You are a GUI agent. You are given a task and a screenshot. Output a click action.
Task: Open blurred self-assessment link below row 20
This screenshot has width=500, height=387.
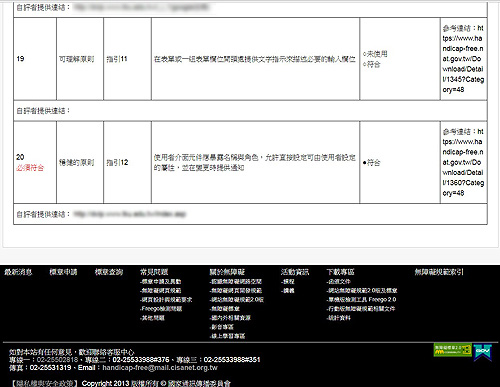click(129, 214)
